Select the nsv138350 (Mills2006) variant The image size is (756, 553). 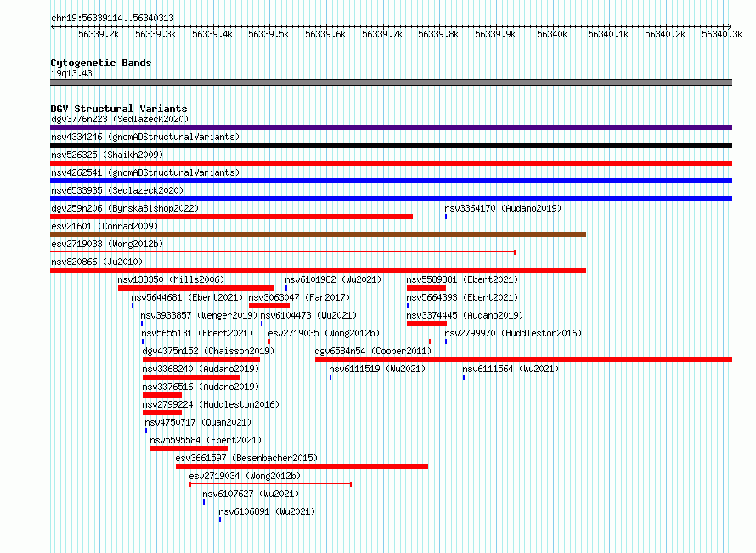pyautogui.click(x=195, y=288)
